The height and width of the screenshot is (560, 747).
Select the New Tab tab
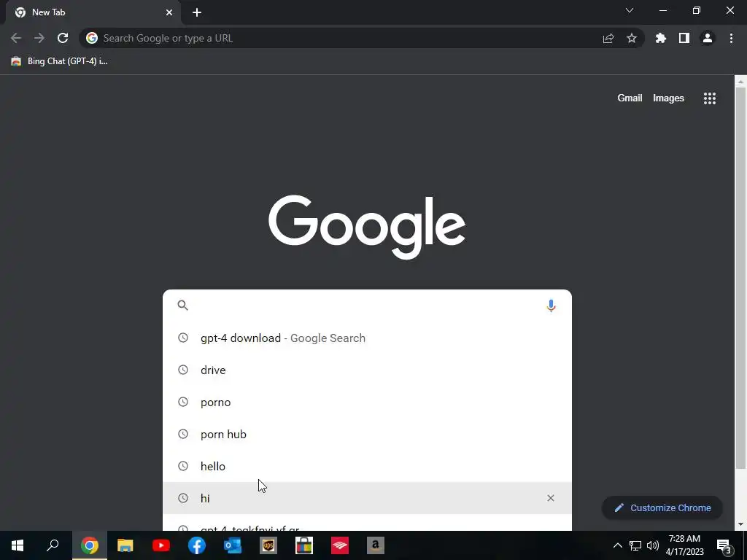tap(93, 12)
